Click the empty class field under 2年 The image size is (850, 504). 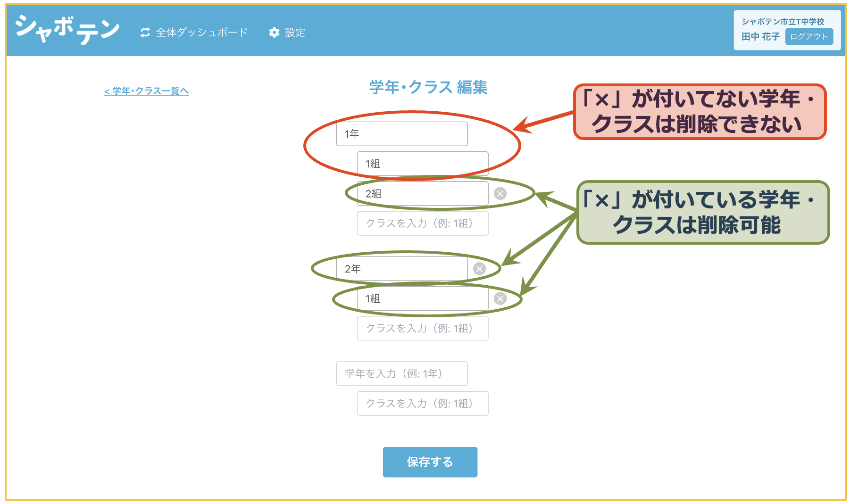coord(423,328)
